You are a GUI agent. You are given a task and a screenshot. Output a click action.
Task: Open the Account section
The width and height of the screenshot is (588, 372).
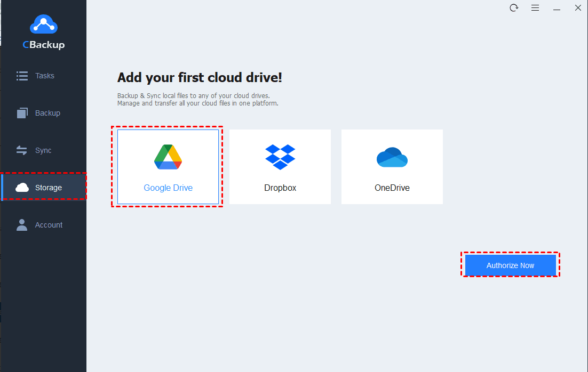[21, 224]
